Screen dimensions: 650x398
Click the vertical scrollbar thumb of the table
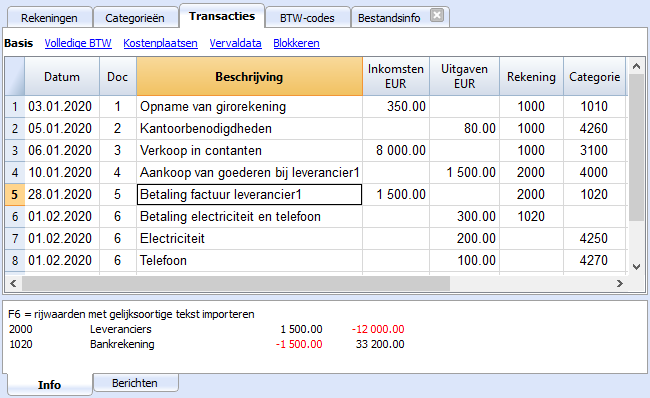point(636,147)
